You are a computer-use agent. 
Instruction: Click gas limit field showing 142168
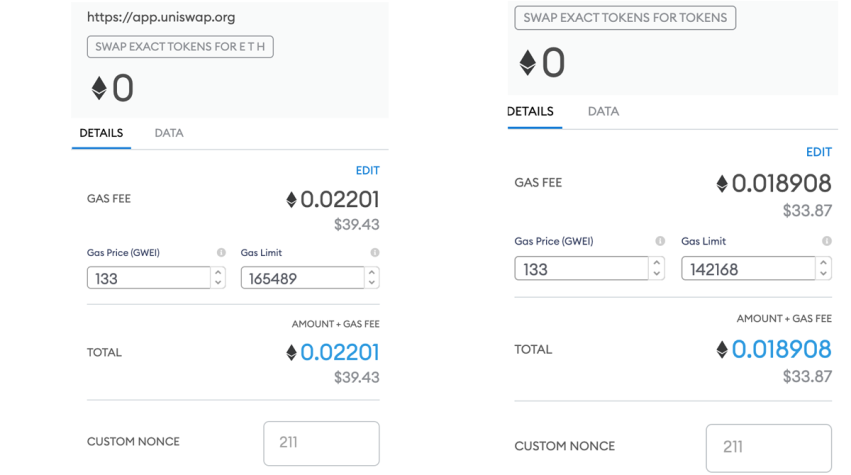pyautogui.click(x=748, y=269)
